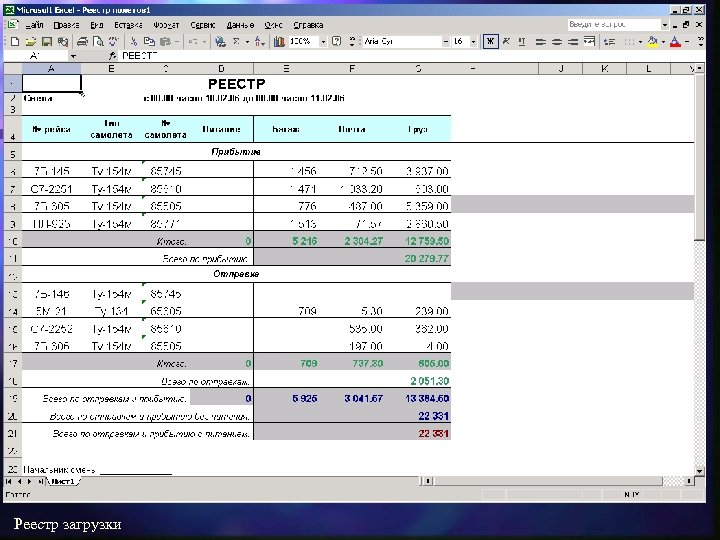Toggle Italic formatting button К
The width and height of the screenshot is (720, 540).
tap(506, 42)
